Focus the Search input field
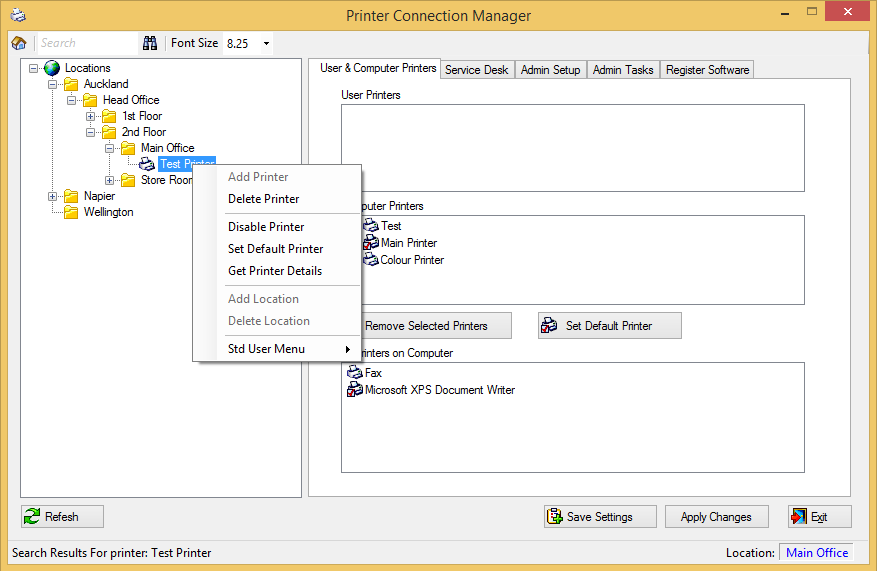This screenshot has width=877, height=571. (87, 43)
